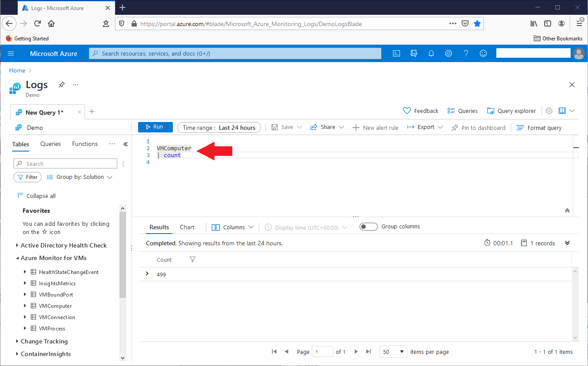588x366 pixels.
Task: Expand the Change Tracking group
Action: [17, 341]
